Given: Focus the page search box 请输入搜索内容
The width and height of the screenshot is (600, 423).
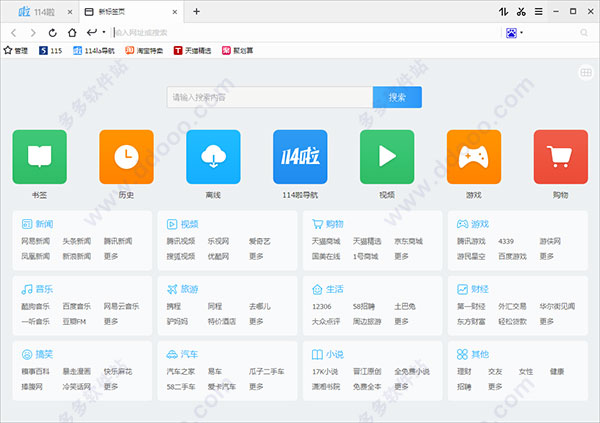Looking at the screenshot, I should click(270, 97).
